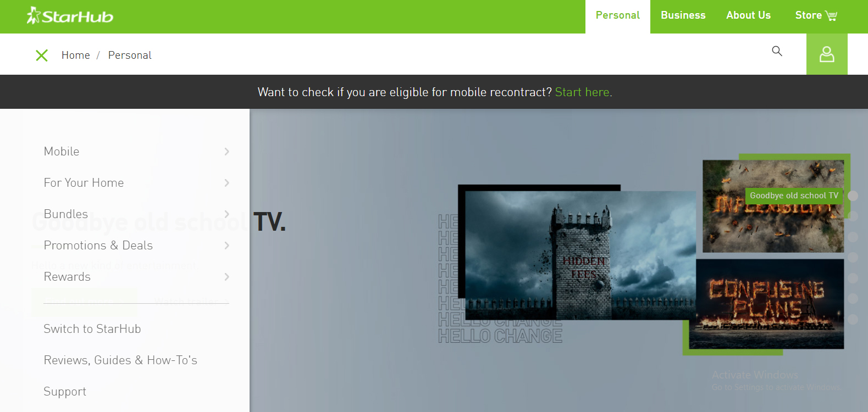Expand the Mobile submenu chevron
Image resolution: width=868 pixels, height=412 pixels.
(x=226, y=152)
